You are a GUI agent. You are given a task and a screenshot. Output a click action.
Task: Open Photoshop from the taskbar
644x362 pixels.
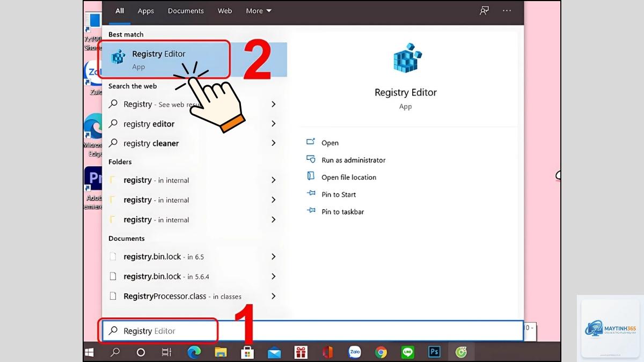[435, 352]
